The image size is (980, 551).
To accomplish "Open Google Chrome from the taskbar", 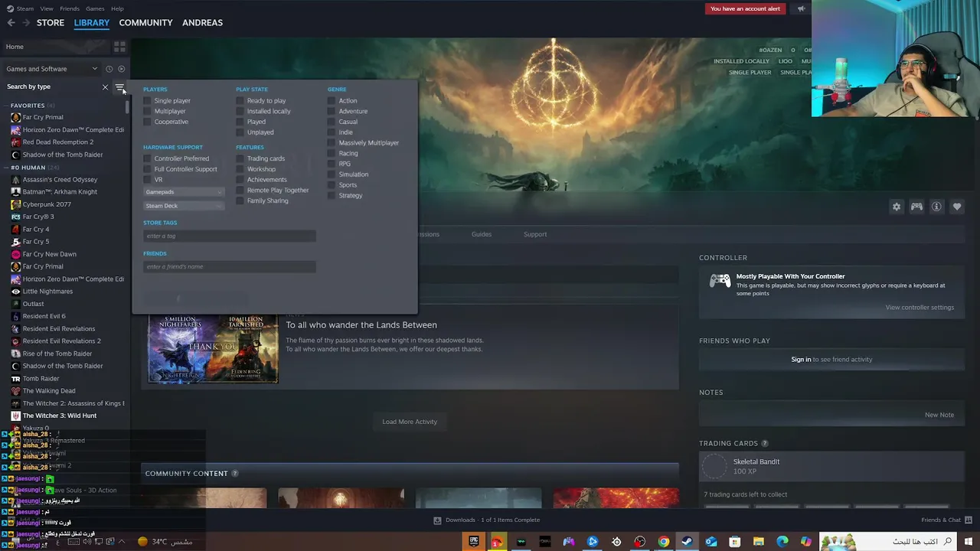I will tap(664, 542).
